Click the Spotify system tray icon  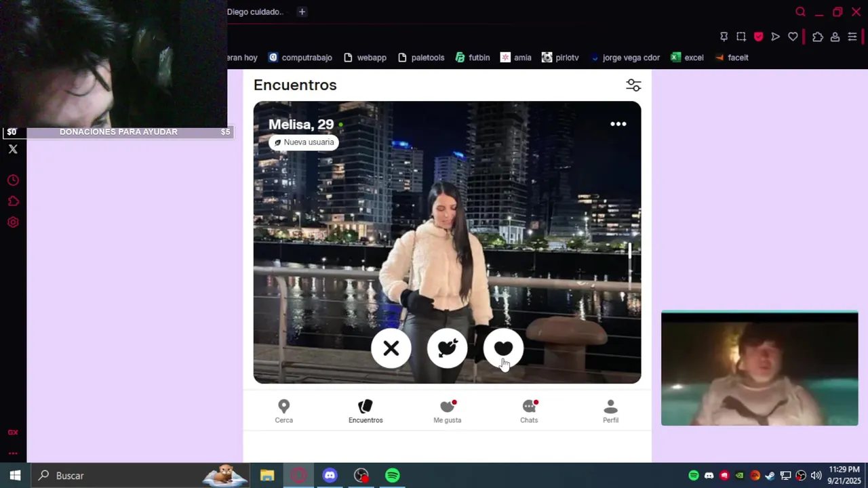tap(694, 476)
